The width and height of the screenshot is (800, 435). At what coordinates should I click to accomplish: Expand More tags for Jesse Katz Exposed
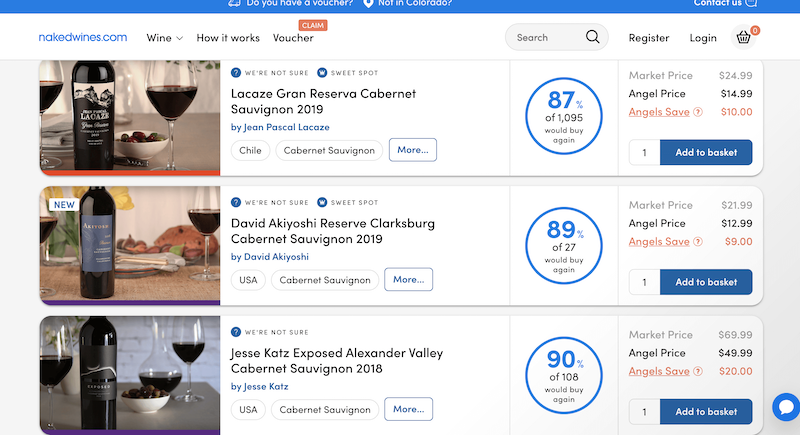408,409
